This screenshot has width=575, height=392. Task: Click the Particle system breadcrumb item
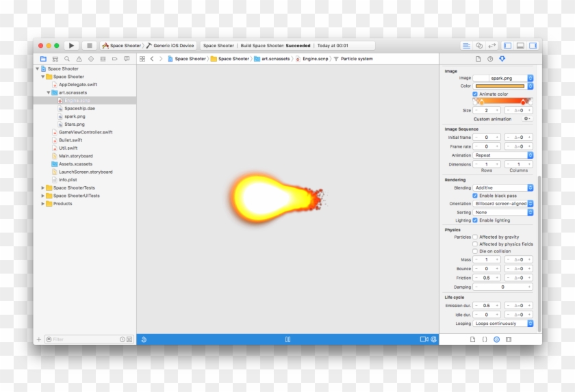pyautogui.click(x=356, y=59)
